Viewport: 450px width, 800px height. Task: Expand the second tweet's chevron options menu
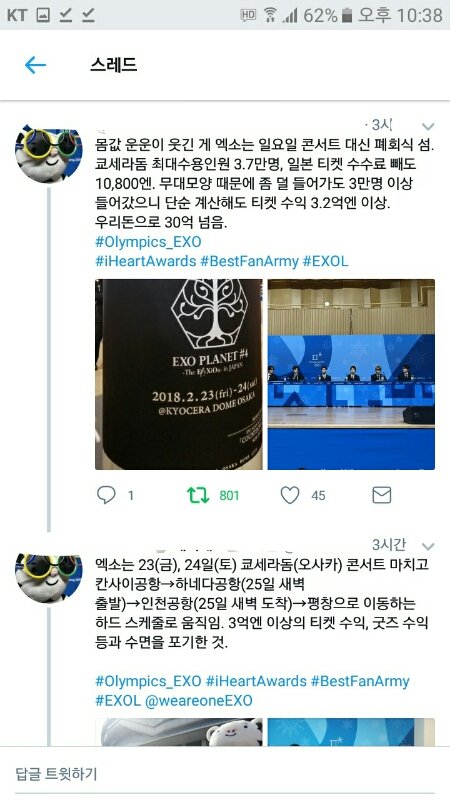pyautogui.click(x=428, y=546)
